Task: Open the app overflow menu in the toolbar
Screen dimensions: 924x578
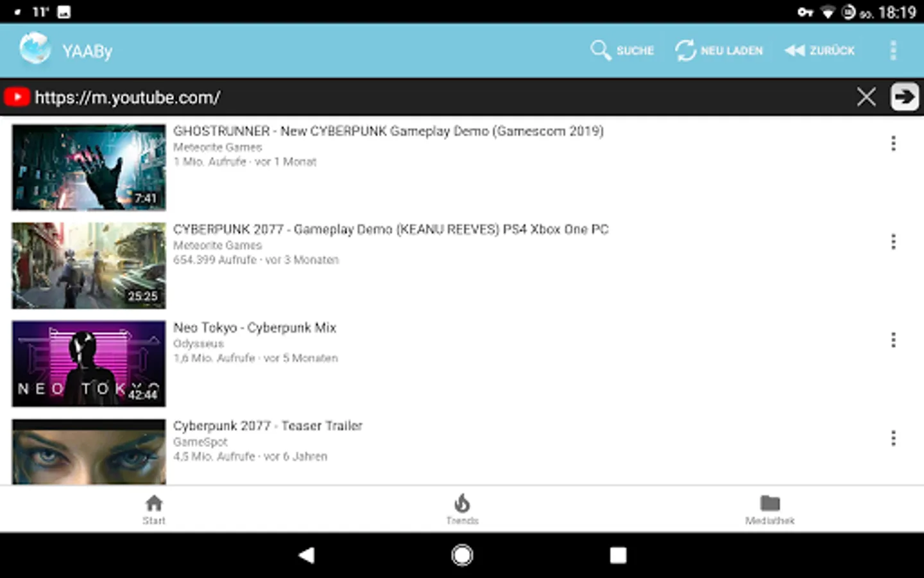Action: [x=893, y=50]
